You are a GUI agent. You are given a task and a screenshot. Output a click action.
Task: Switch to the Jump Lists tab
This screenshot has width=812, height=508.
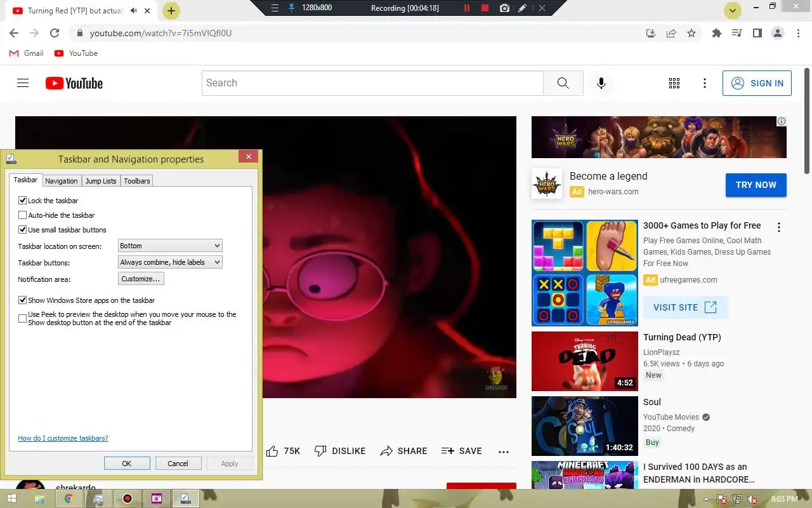click(x=101, y=181)
